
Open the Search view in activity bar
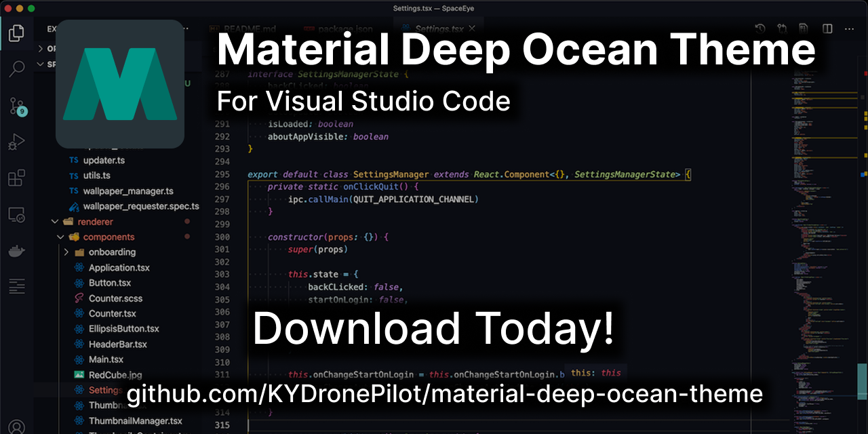tap(17, 68)
